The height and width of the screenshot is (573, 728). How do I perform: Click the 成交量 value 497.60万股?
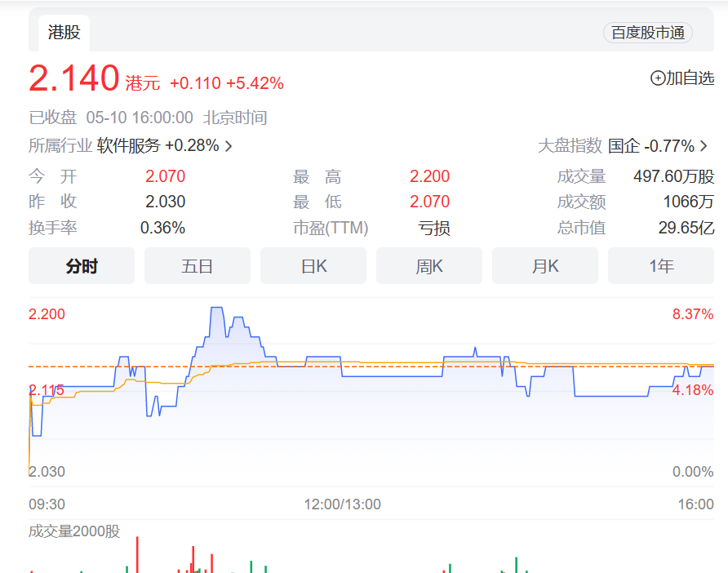673,176
